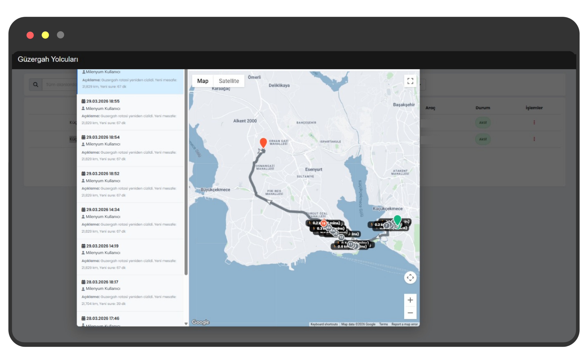
Task: Click the green start pin on the map
Action: 397,220
